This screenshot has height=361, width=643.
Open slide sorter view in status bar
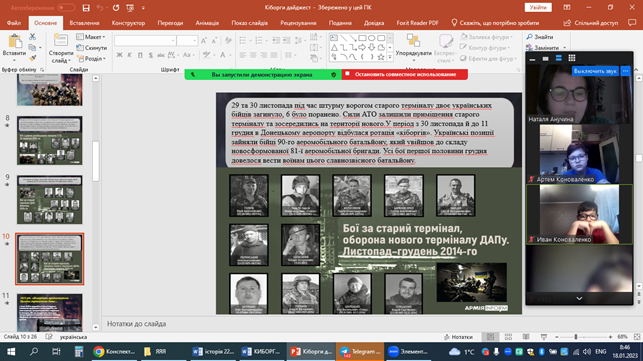508,337
